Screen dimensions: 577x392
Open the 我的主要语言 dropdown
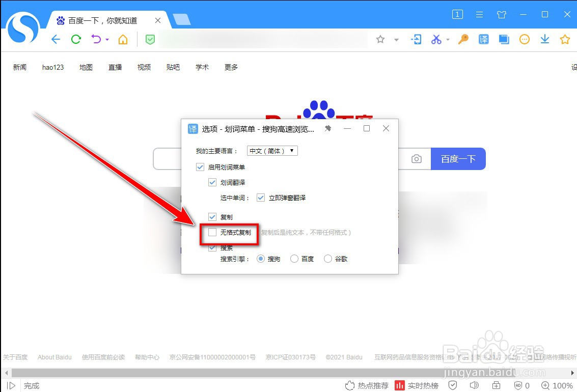click(x=272, y=151)
